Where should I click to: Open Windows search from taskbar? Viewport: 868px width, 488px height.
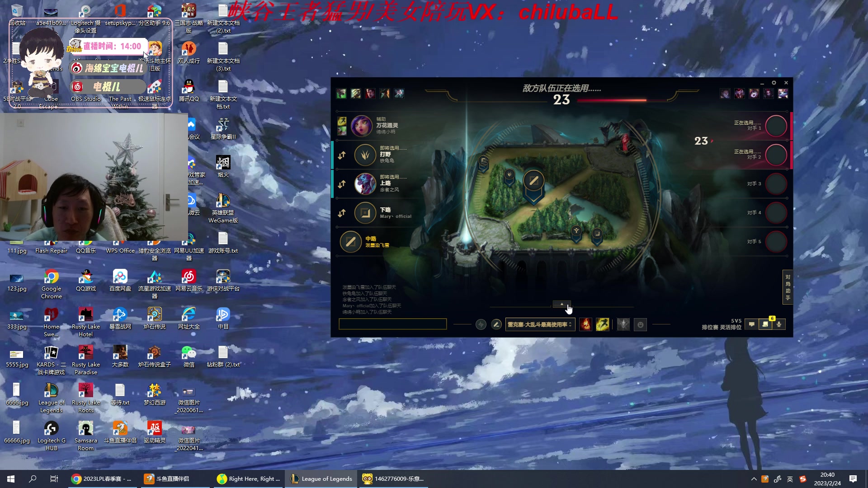click(x=33, y=479)
